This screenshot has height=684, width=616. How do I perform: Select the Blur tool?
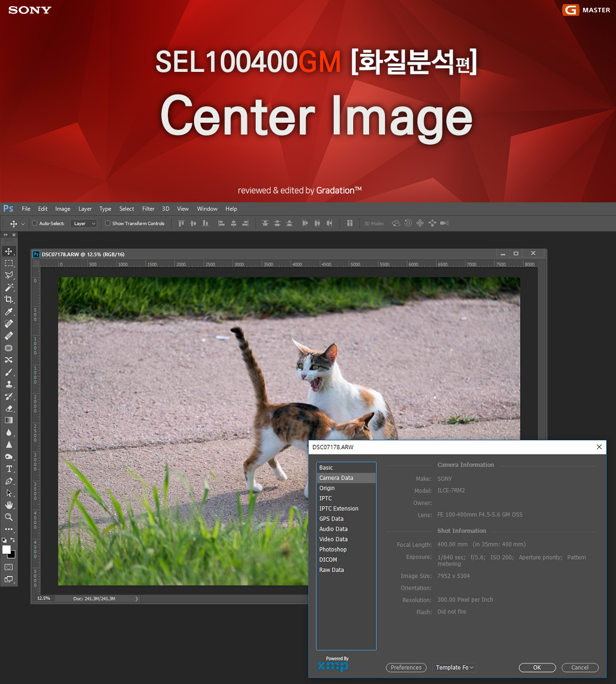click(9, 433)
